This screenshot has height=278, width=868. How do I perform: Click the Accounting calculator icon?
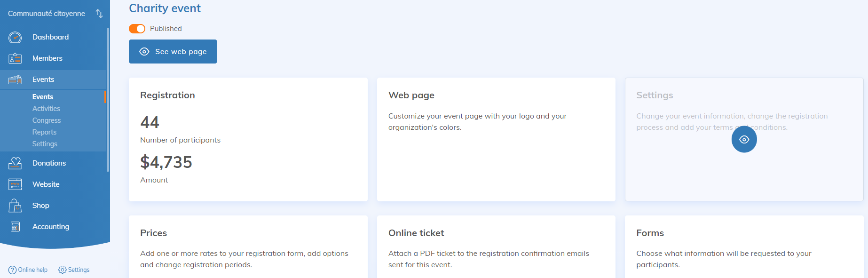click(15, 227)
